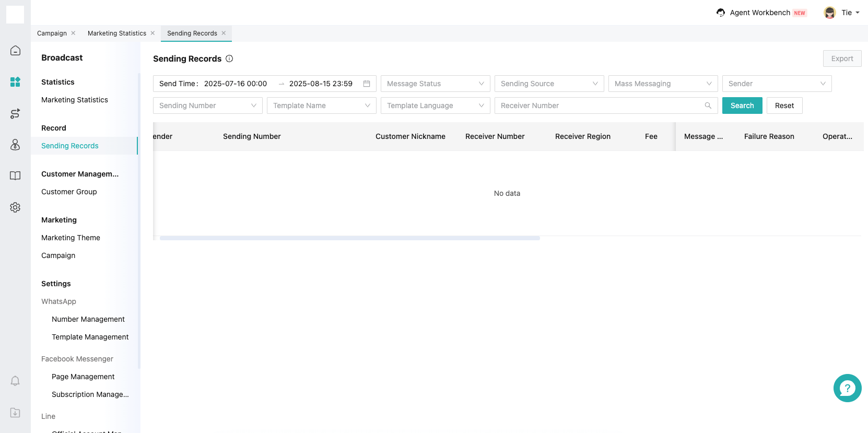Image resolution: width=868 pixels, height=433 pixels.
Task: Click the Line settings label
Action: (x=48, y=416)
